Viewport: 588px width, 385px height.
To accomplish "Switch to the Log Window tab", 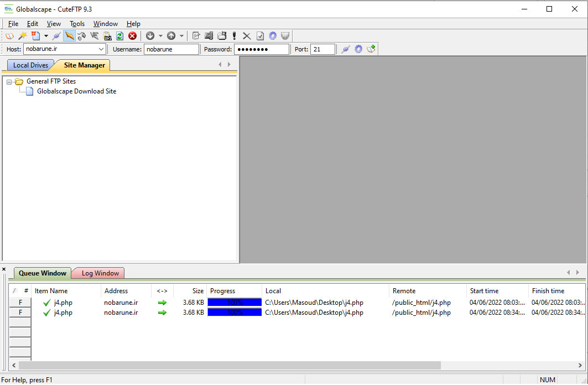I will click(x=100, y=273).
